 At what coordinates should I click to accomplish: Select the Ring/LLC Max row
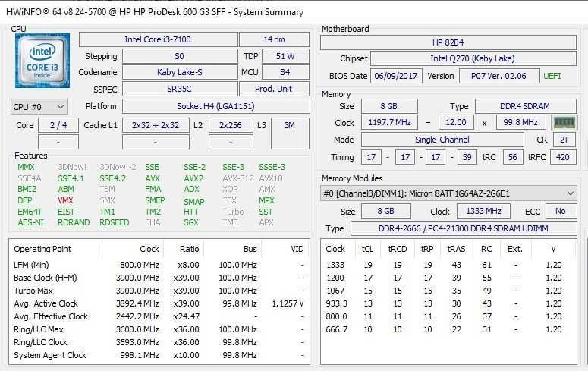pyautogui.click(x=159, y=329)
